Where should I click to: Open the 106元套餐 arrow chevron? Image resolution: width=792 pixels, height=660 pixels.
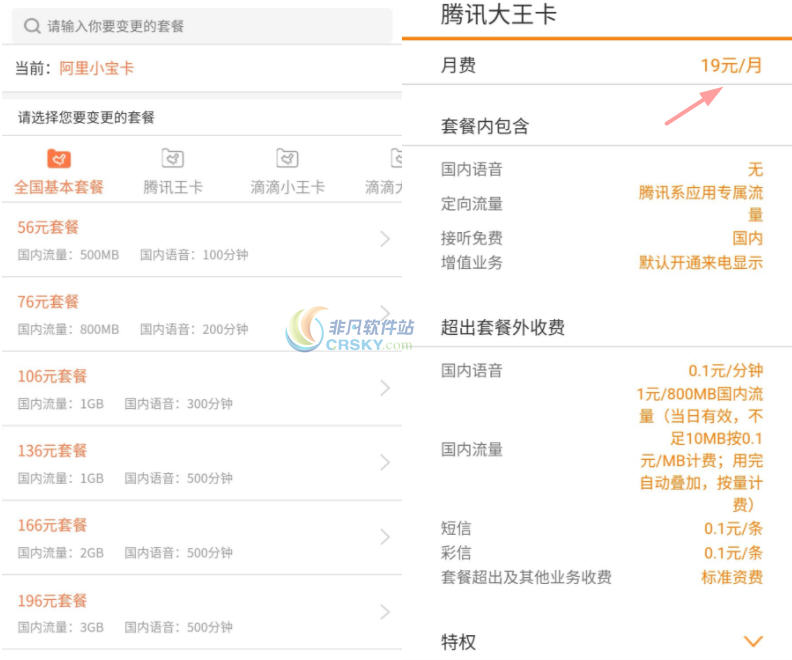[x=385, y=388]
